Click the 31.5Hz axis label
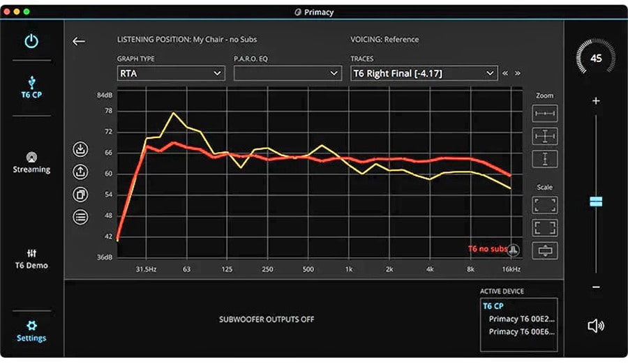Image resolution: width=628 pixels, height=364 pixels. pos(146,269)
